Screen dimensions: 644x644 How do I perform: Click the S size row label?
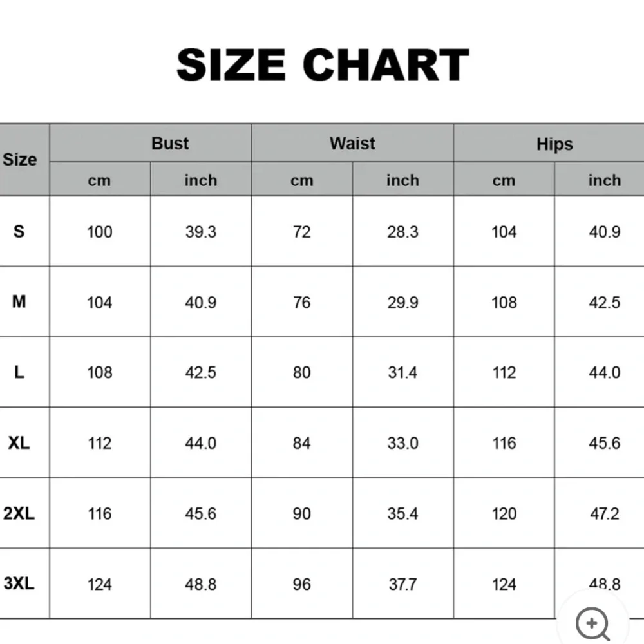(x=19, y=231)
